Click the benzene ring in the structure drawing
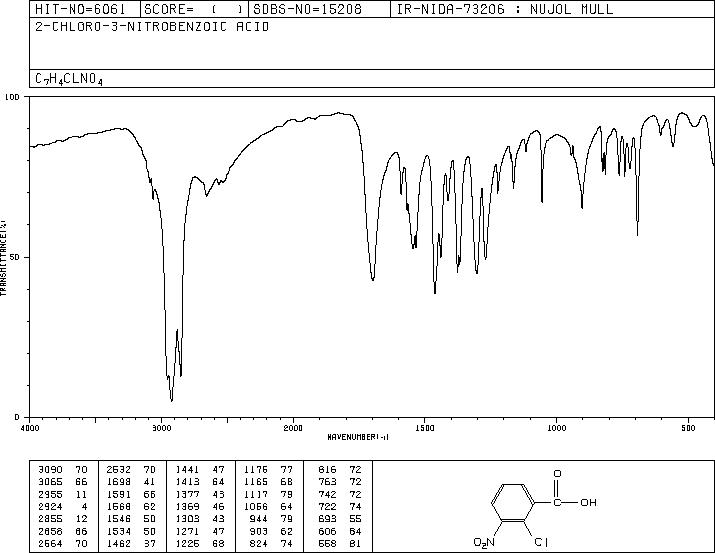This screenshot has width=715, height=553. (513, 502)
